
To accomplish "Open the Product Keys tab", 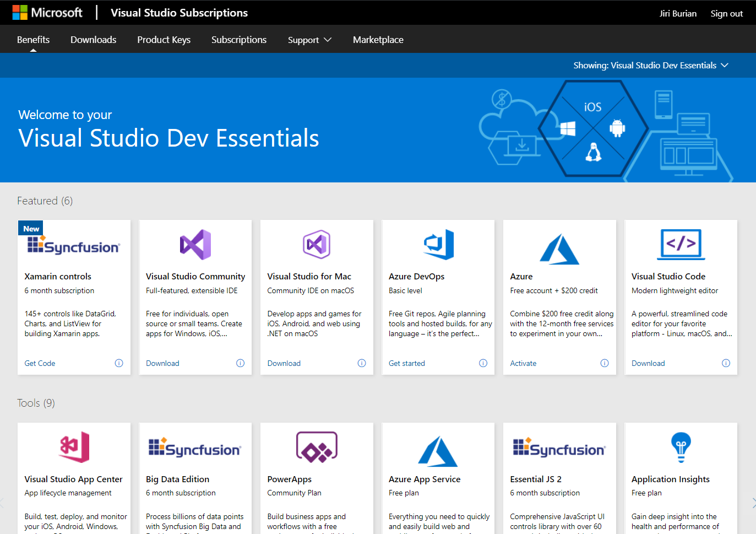I will 164,40.
